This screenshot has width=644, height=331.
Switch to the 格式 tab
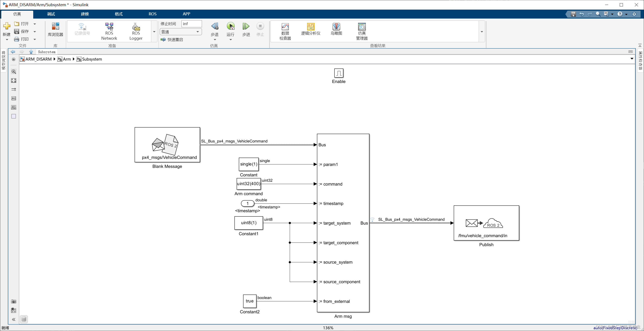pyautogui.click(x=118, y=14)
